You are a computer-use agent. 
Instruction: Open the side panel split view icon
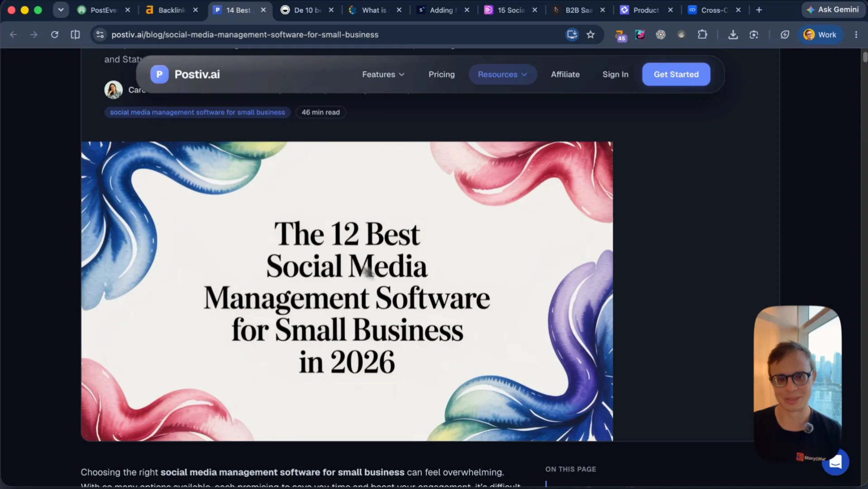[75, 34]
